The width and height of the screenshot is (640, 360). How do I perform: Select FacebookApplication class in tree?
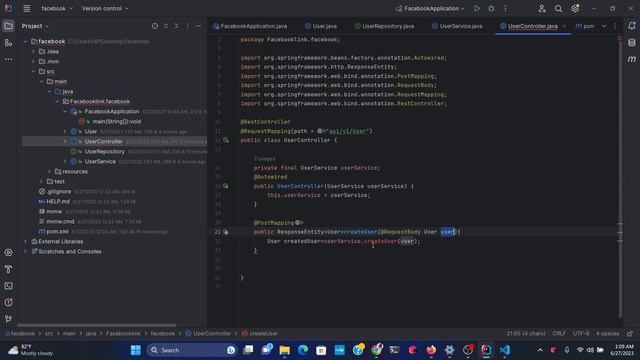(x=111, y=111)
